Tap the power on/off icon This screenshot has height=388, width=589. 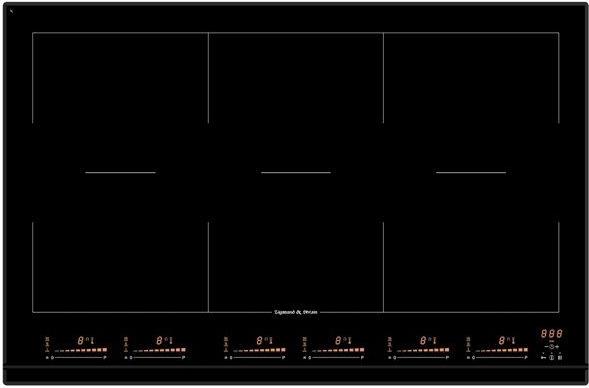551,358
